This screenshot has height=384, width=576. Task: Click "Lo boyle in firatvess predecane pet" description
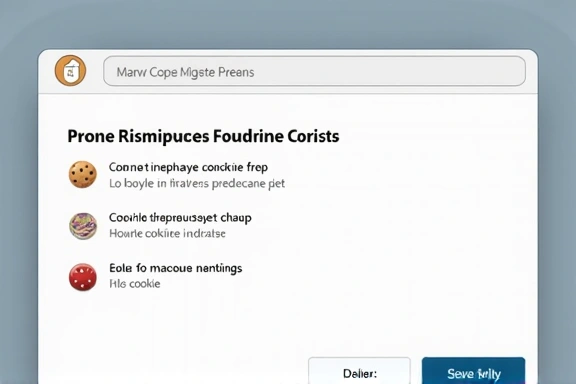pos(197,183)
